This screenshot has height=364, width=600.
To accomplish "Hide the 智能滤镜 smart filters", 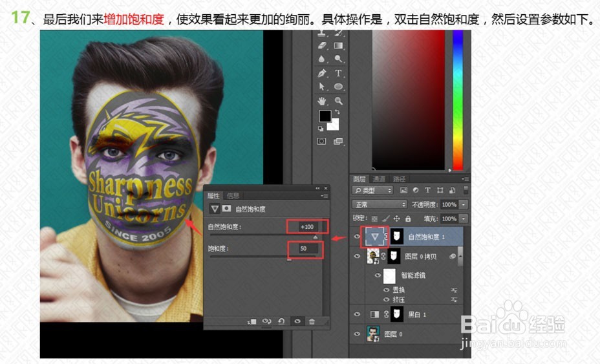I will [378, 275].
